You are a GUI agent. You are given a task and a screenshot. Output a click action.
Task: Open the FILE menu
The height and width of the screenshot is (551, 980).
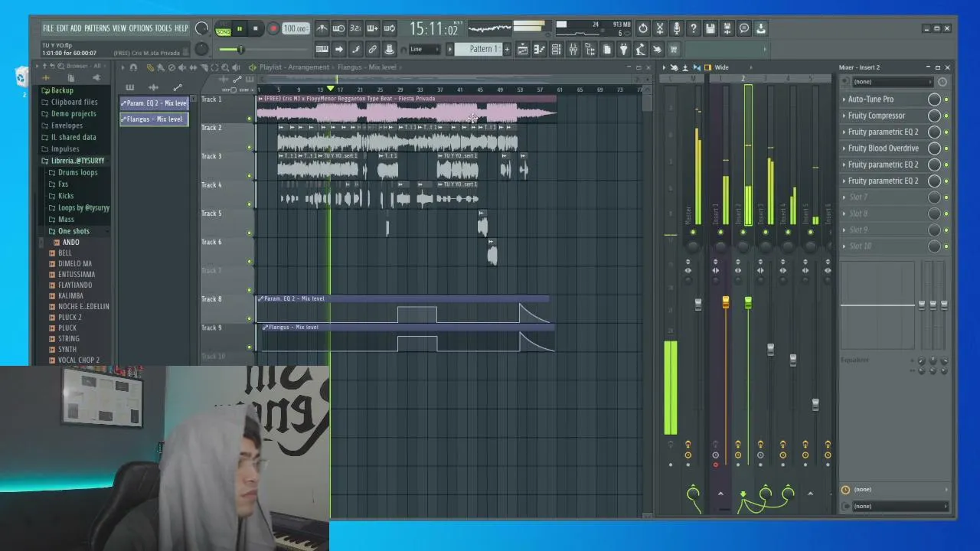pos(48,28)
